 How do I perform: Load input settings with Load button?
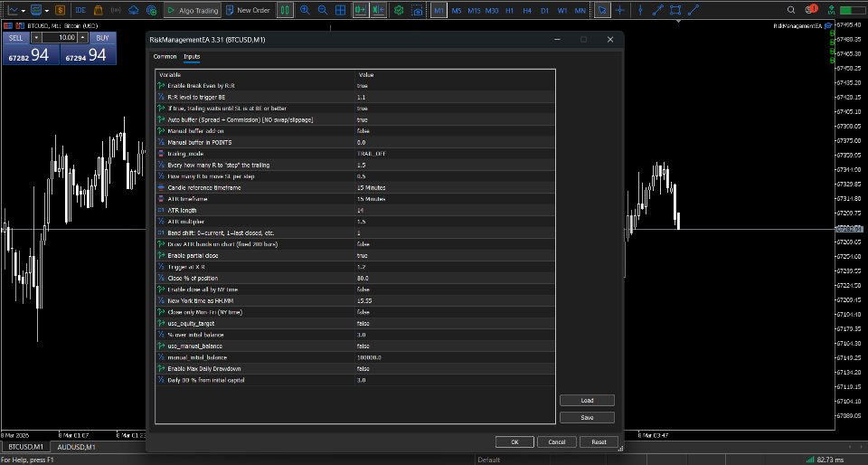point(587,400)
